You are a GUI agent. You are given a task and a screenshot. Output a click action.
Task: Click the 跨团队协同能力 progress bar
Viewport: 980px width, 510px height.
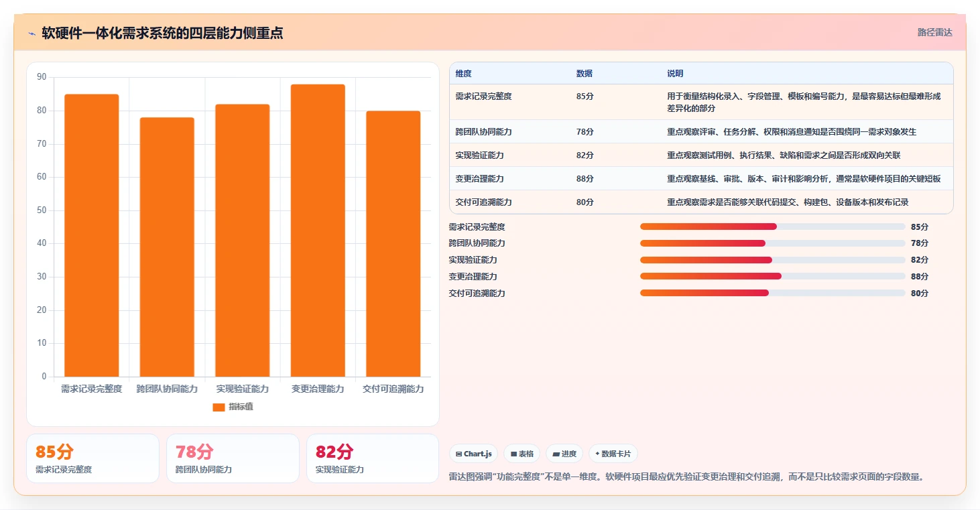click(772, 243)
